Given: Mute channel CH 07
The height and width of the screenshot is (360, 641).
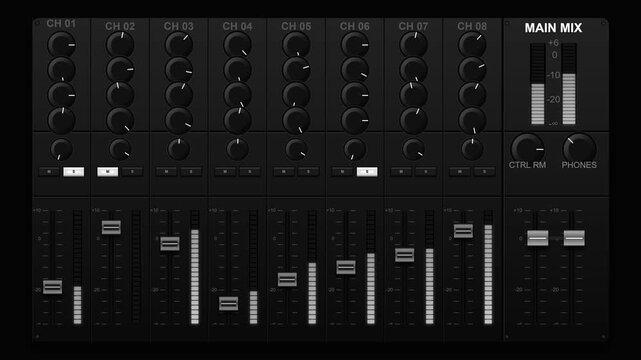Looking at the screenshot, I should [401, 172].
